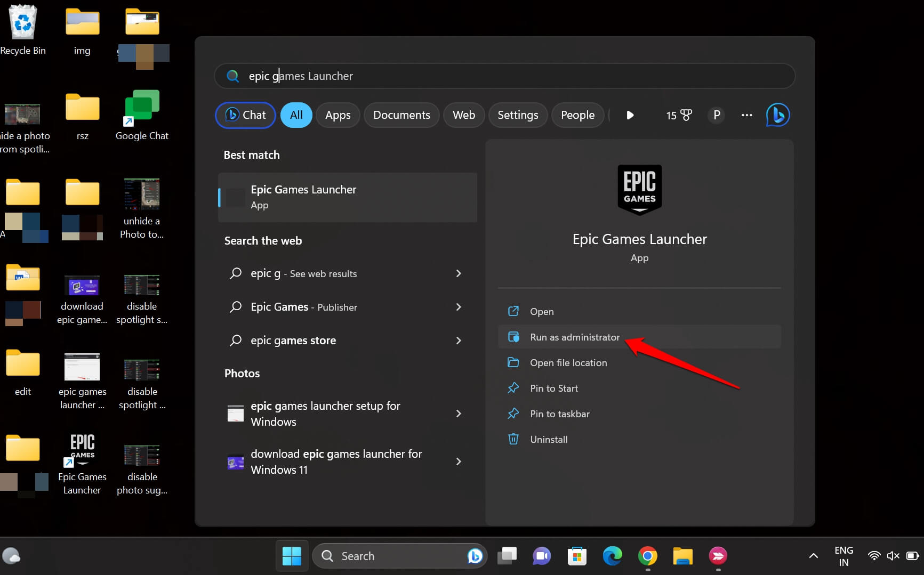924x575 pixels.
Task: Unmute audio via the tray speaker icon
Action: pos(893,555)
